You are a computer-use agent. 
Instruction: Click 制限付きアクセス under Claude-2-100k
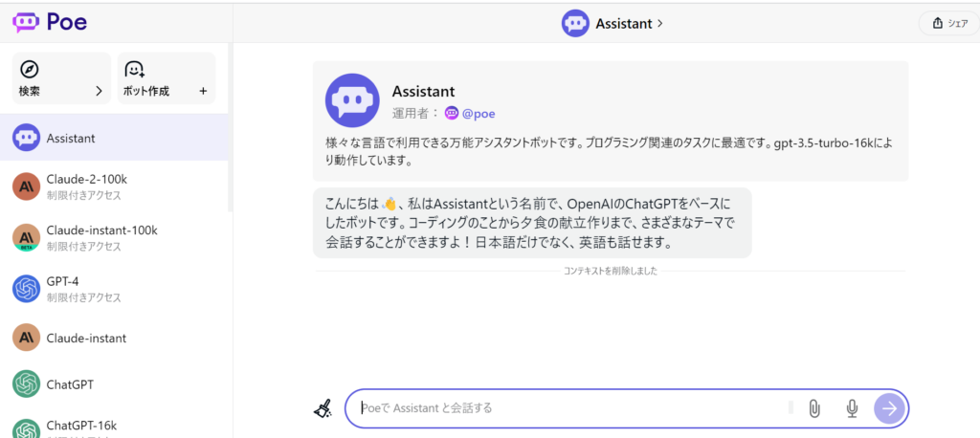click(x=84, y=195)
